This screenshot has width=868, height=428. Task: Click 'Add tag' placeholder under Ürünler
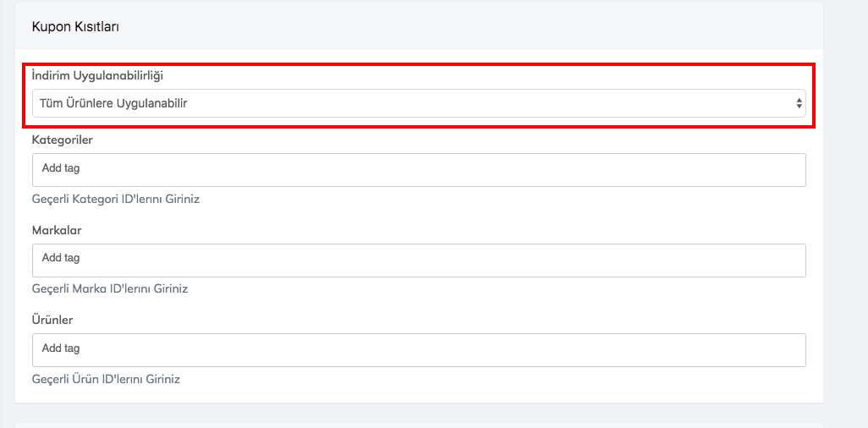tap(61, 348)
